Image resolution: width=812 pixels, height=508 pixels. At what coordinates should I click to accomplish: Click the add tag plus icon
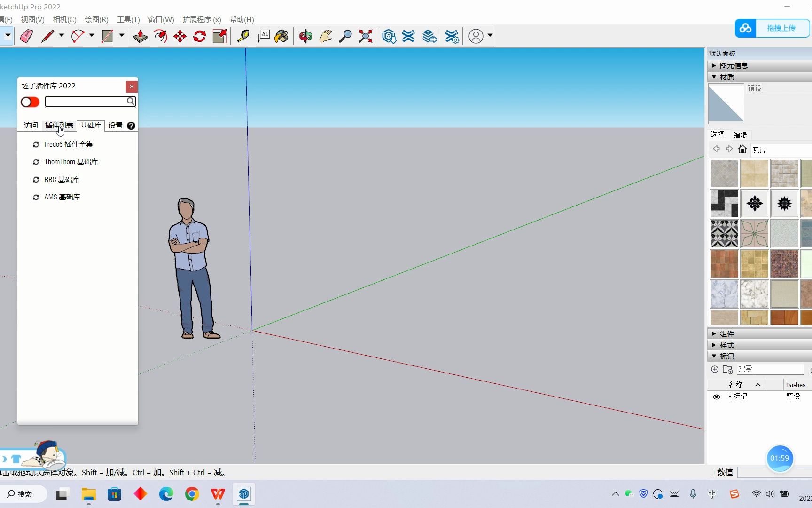click(715, 369)
